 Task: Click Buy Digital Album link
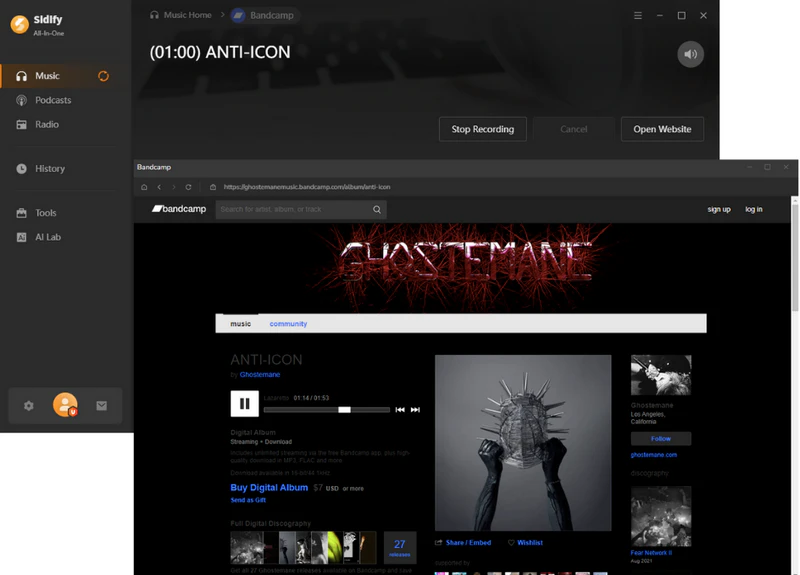[269, 488]
